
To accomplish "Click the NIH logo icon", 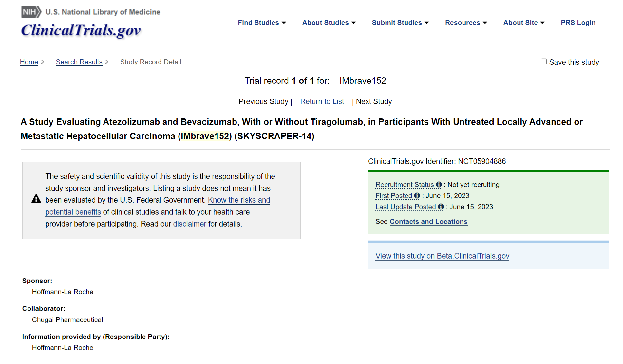I will (31, 12).
